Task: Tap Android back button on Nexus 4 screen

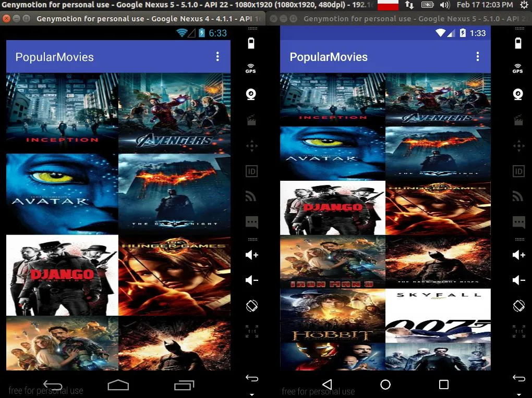Action: tap(53, 385)
